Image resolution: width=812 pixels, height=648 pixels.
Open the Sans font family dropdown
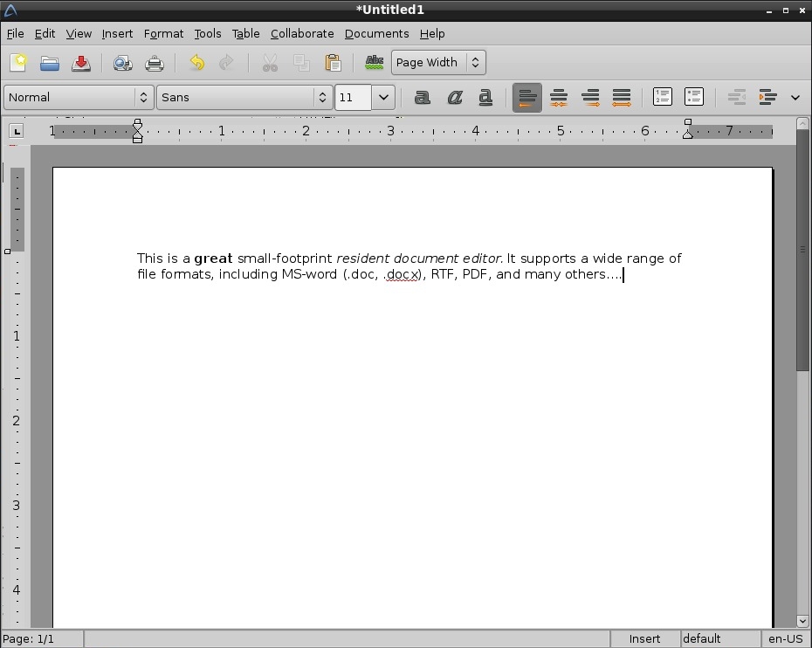[x=244, y=98]
